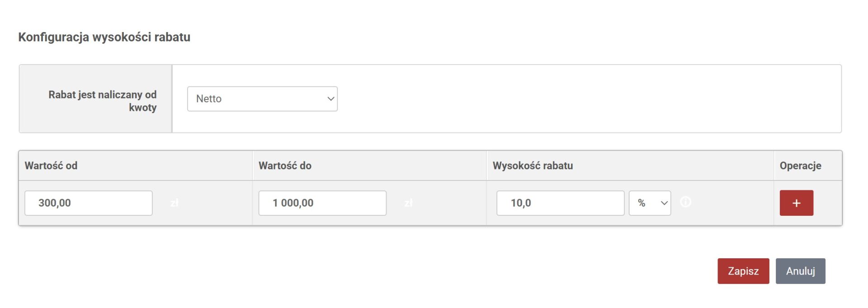Click the chevron arrow of the % select

click(x=664, y=203)
